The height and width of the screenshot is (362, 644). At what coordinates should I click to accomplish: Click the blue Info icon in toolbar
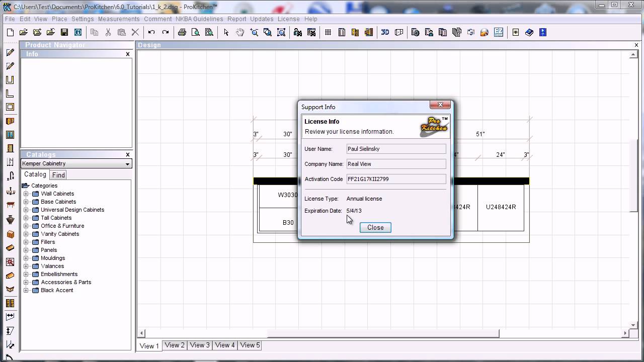tap(78, 32)
